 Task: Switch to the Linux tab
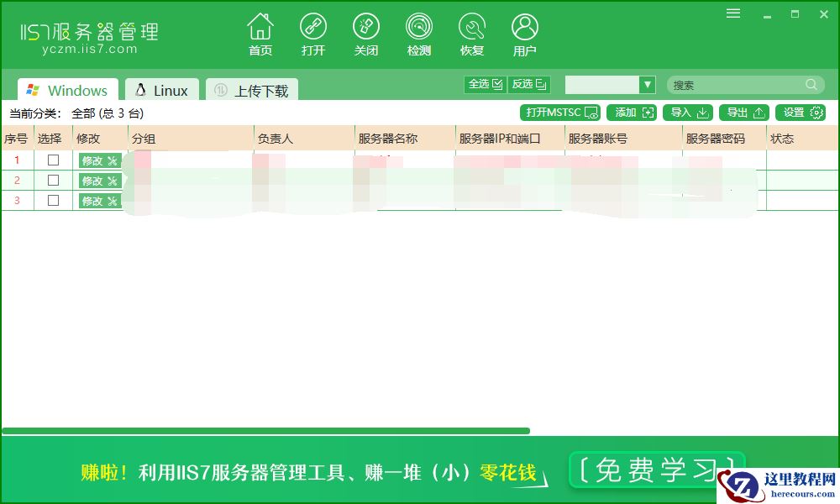pyautogui.click(x=161, y=90)
